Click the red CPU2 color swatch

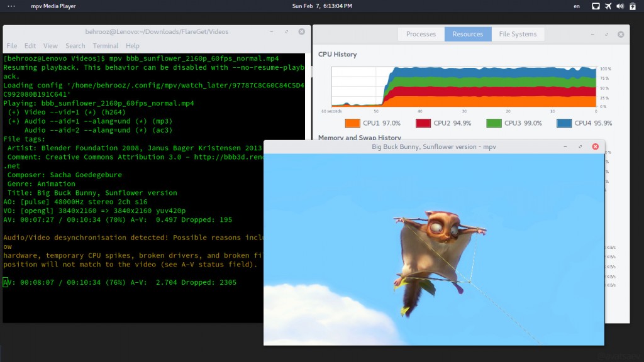coord(423,123)
